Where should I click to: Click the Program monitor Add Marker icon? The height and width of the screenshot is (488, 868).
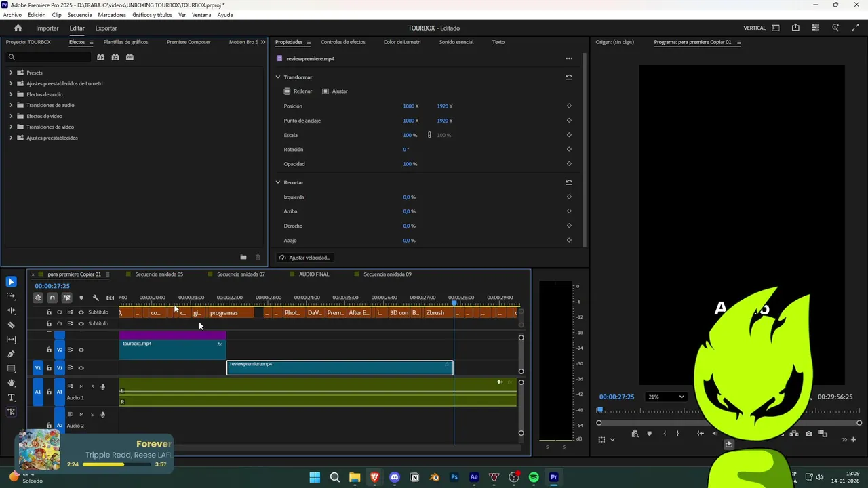(x=650, y=434)
